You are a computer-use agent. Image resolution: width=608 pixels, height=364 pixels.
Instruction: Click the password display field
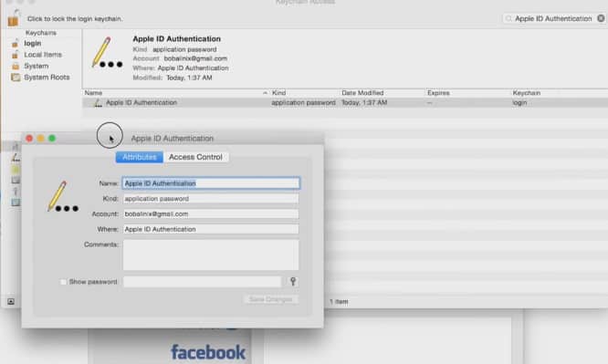coord(202,282)
